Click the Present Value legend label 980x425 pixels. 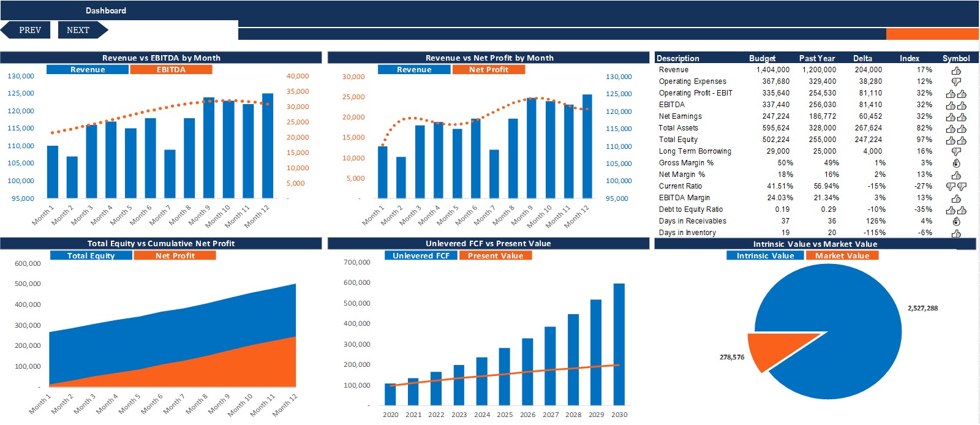pos(496,255)
